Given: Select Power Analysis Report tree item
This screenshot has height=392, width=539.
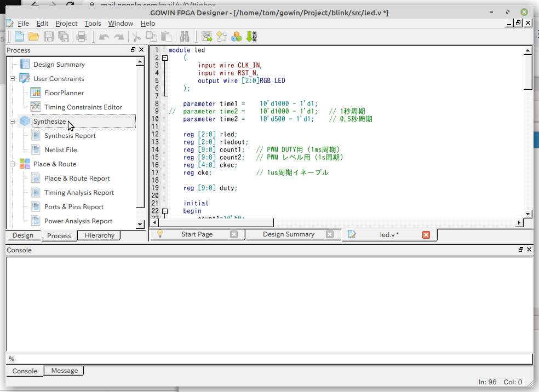Looking at the screenshot, I should tap(78, 221).
